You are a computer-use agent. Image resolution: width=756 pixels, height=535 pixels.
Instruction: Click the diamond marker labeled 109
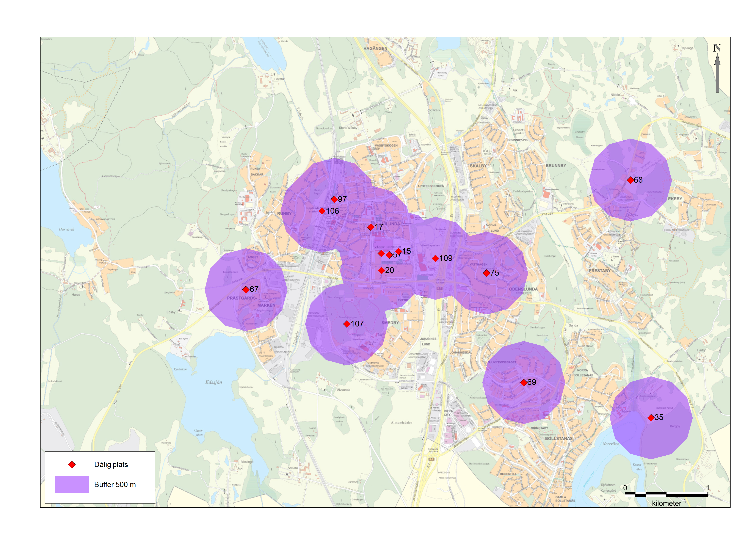coord(435,258)
